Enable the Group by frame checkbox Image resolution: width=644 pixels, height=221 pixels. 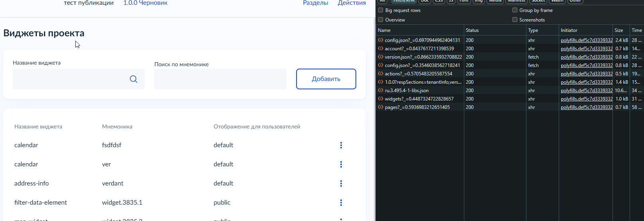[x=515, y=10]
